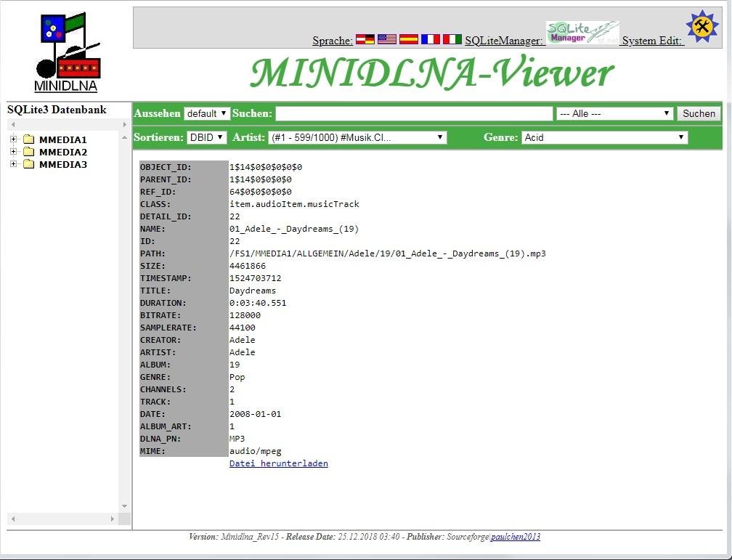The width and height of the screenshot is (732, 560).
Task: Open the Artist selection dropdown
Action: [357, 137]
